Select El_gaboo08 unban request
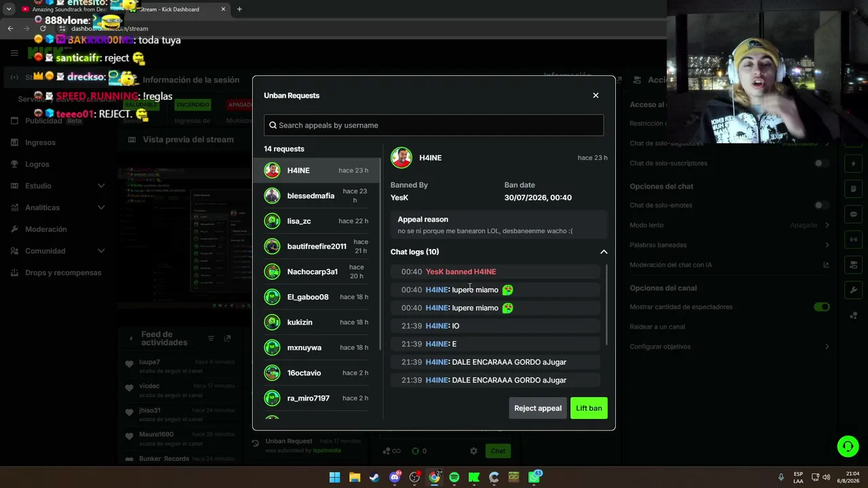Viewport: 868px width, 488px height. tap(317, 297)
